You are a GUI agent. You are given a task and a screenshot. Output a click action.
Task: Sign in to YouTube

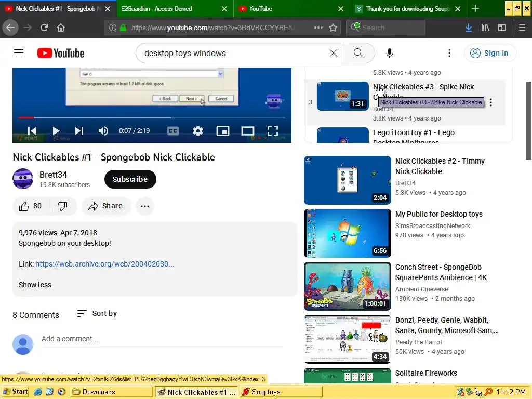490,53
